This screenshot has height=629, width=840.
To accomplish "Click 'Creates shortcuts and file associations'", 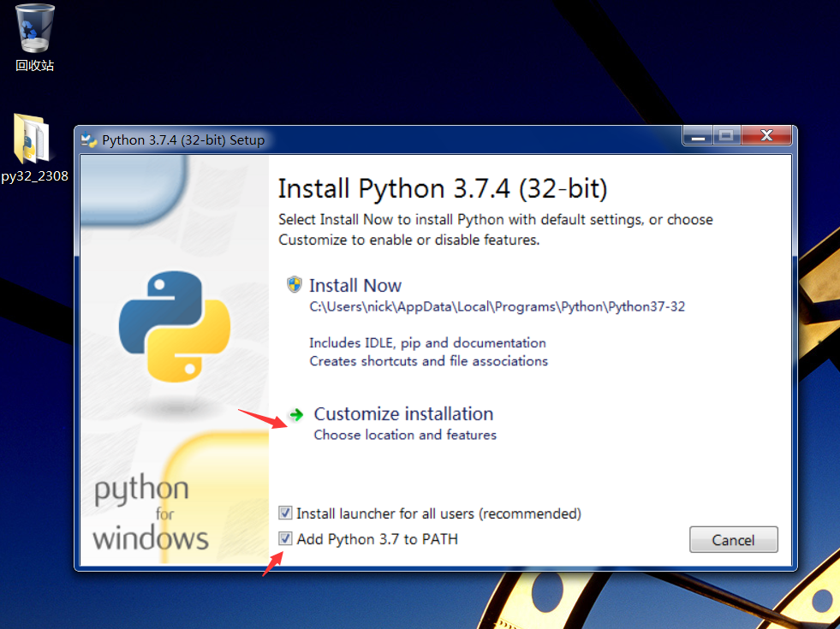I will click(x=429, y=361).
